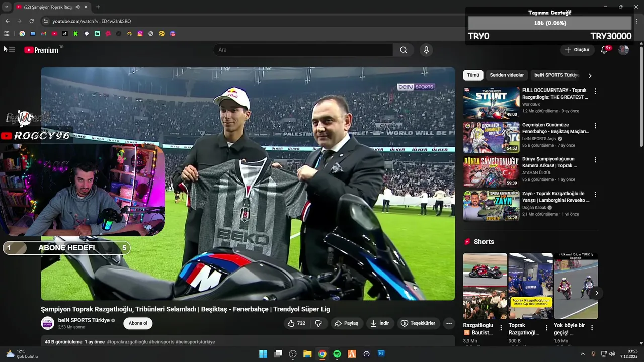Open options for Dünya Şampiyonluğunun Kamera Arkası video

pos(595,160)
